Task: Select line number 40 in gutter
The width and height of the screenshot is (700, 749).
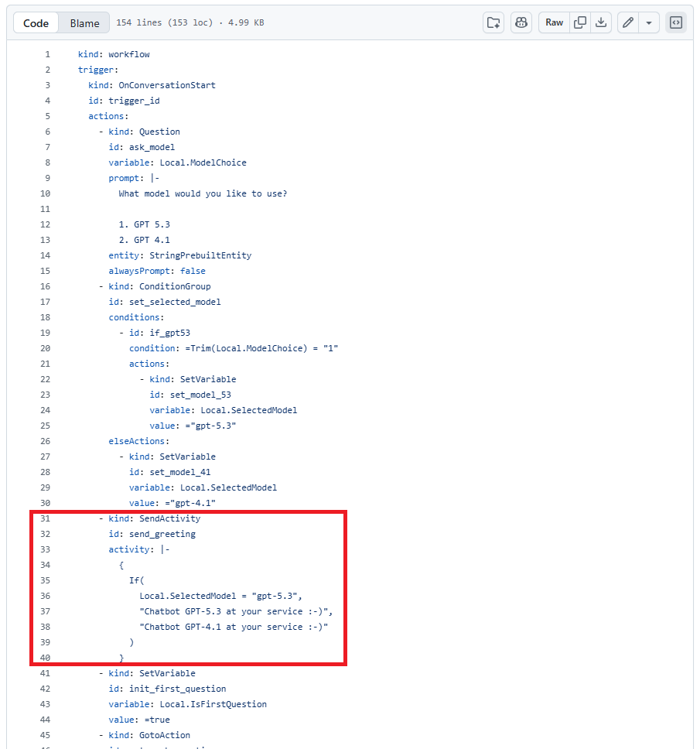Action: coord(45,658)
